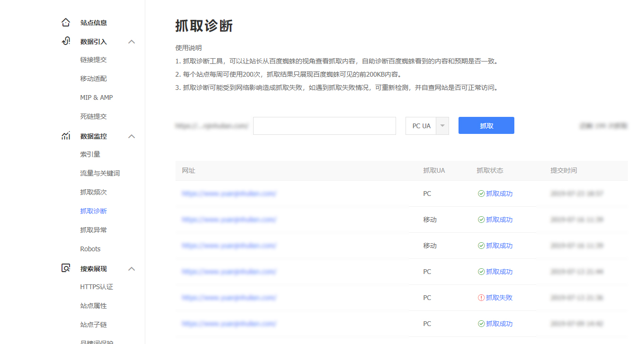Click the 站点信息 home icon in sidebar
644x344 pixels.
(x=65, y=22)
